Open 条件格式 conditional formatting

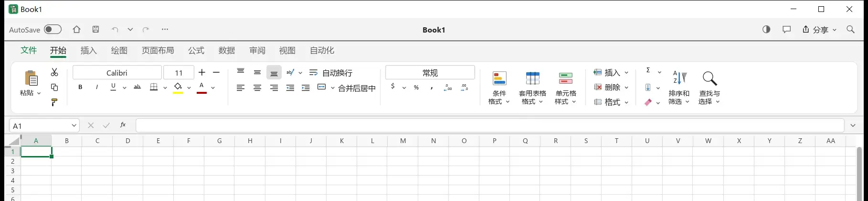pyautogui.click(x=499, y=88)
